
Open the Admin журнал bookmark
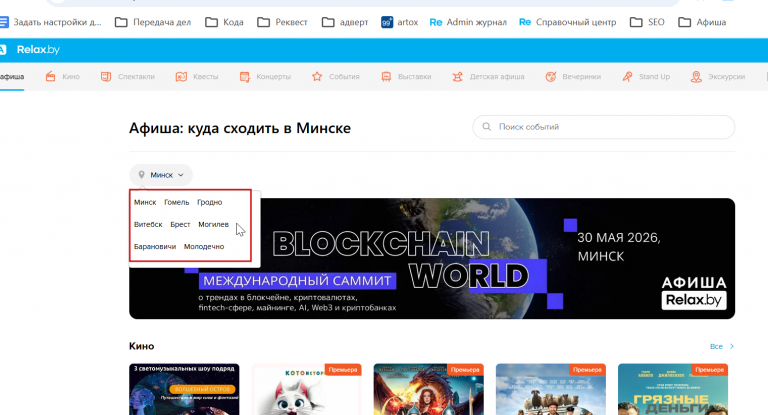pos(468,22)
